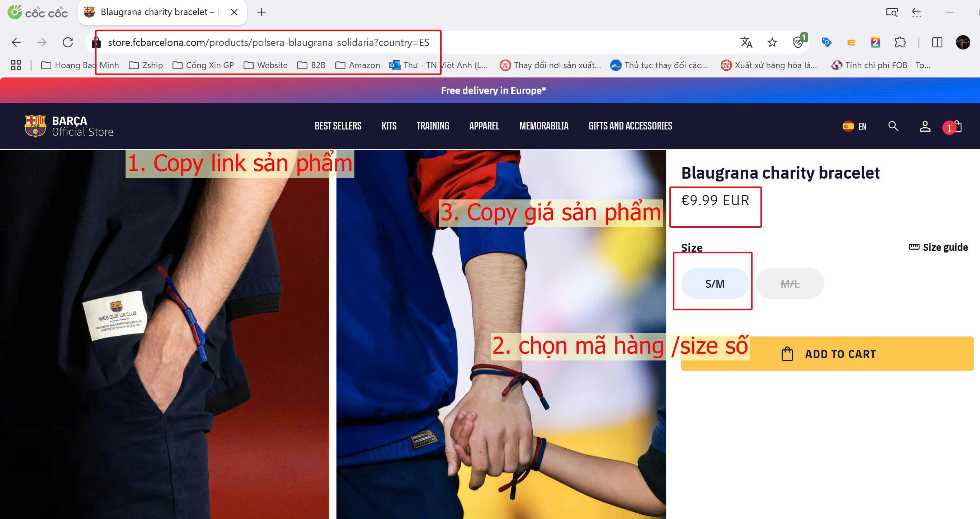Open the Best Sellers menu item

point(338,126)
